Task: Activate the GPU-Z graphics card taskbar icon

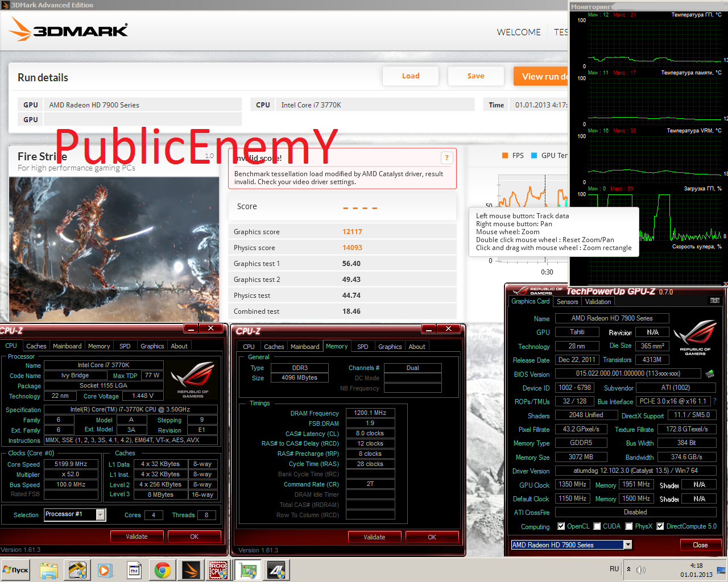Action: (x=249, y=570)
